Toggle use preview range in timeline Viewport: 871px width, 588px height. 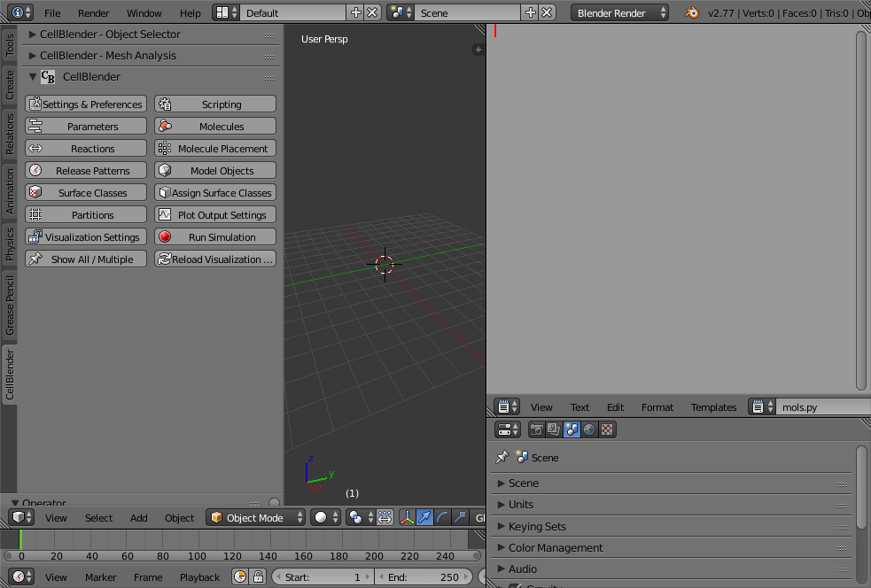click(240, 576)
